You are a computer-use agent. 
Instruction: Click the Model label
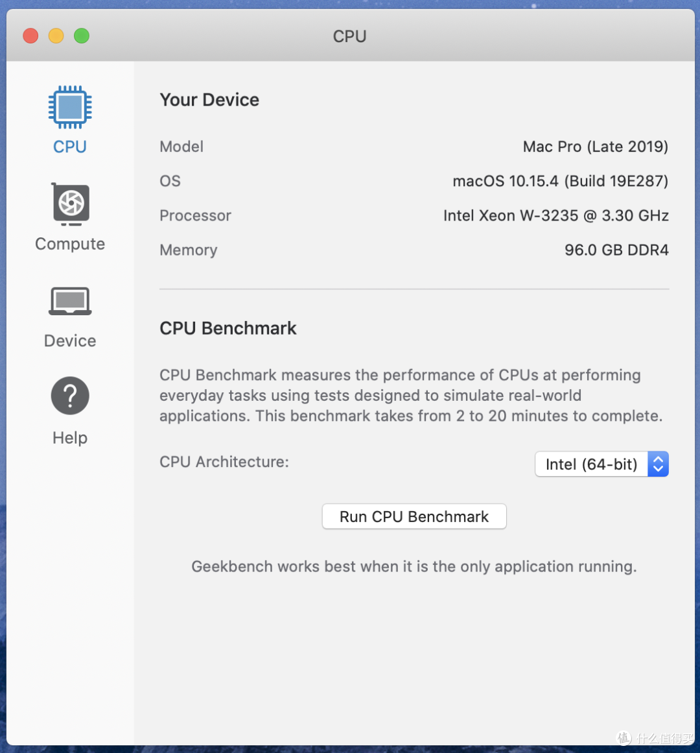click(x=181, y=147)
